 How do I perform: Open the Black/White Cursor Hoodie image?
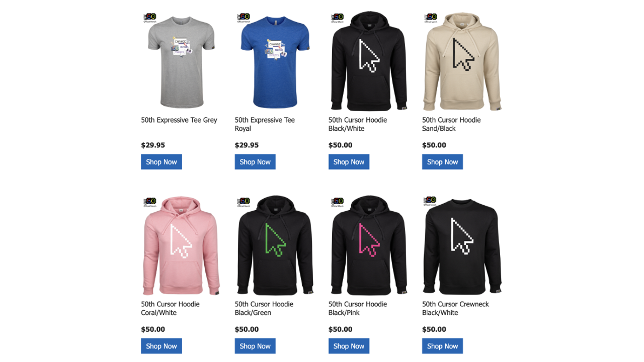(369, 61)
